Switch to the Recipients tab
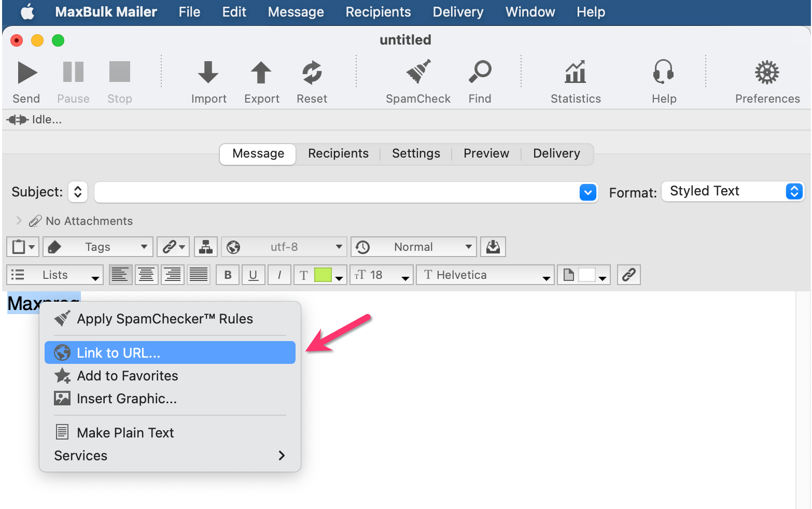The height and width of the screenshot is (509, 812). 339,154
